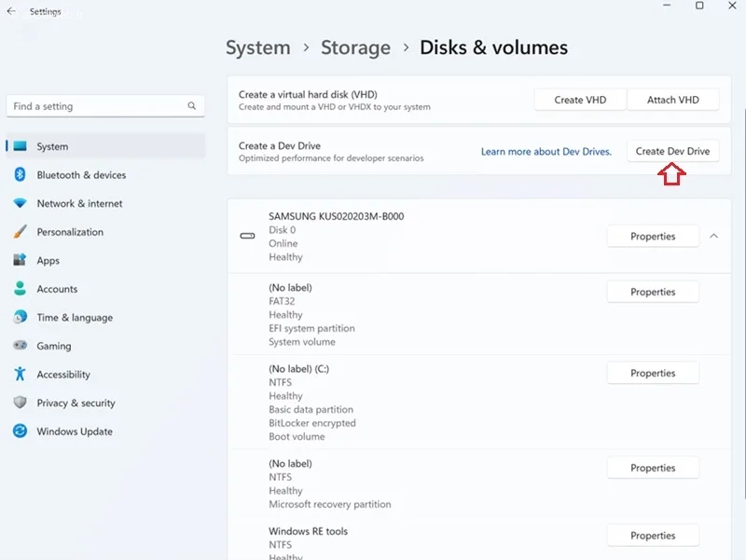Minimize the Settings window

[667, 6]
